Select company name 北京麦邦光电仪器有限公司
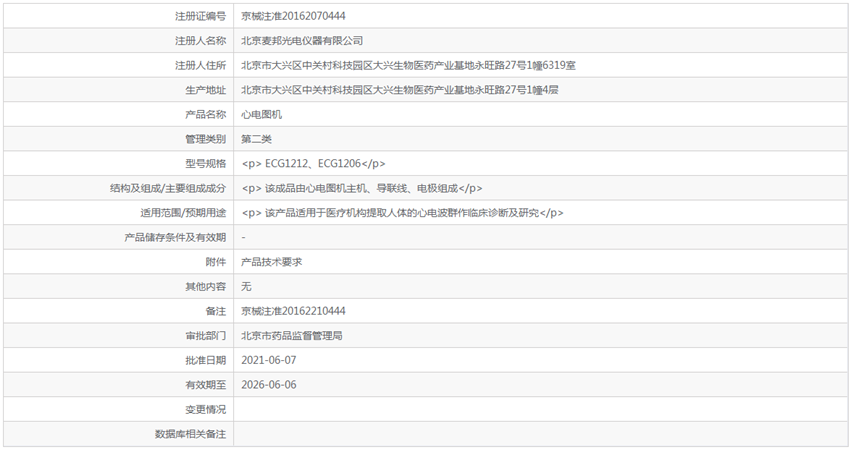Viewport: 850px width, 449px height. (x=302, y=41)
